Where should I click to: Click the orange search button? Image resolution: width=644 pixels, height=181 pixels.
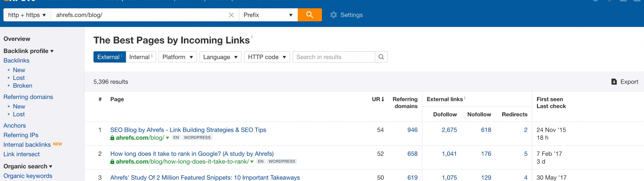pyautogui.click(x=310, y=15)
